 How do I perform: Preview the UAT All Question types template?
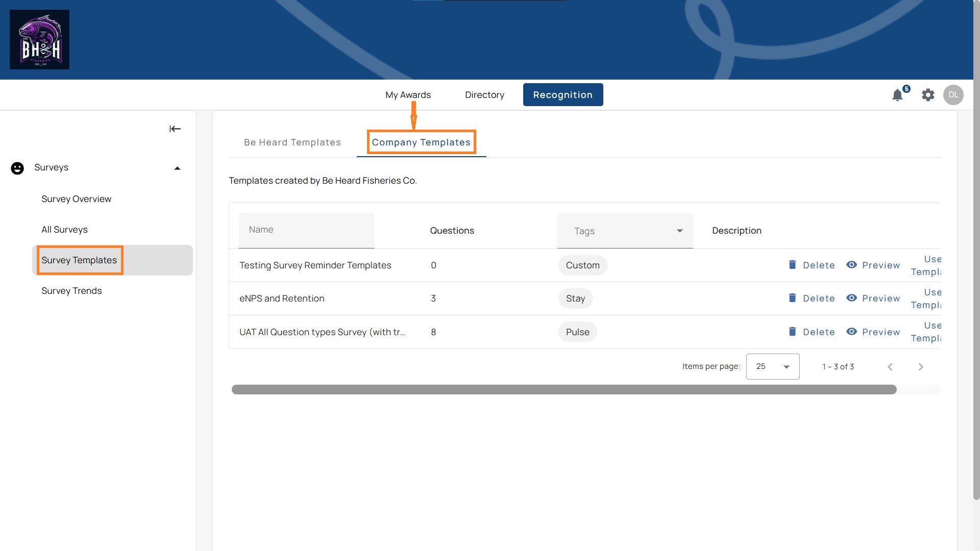point(873,332)
